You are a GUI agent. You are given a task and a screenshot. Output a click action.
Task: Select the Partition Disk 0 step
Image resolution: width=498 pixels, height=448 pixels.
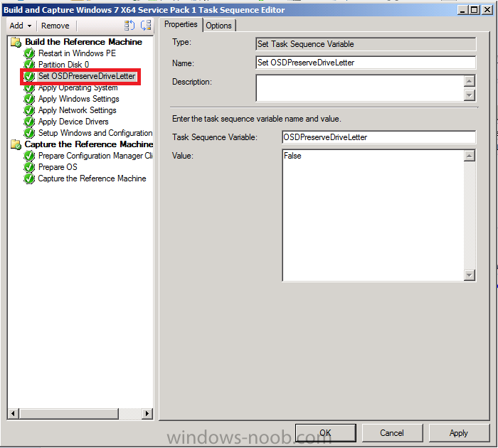coord(63,65)
